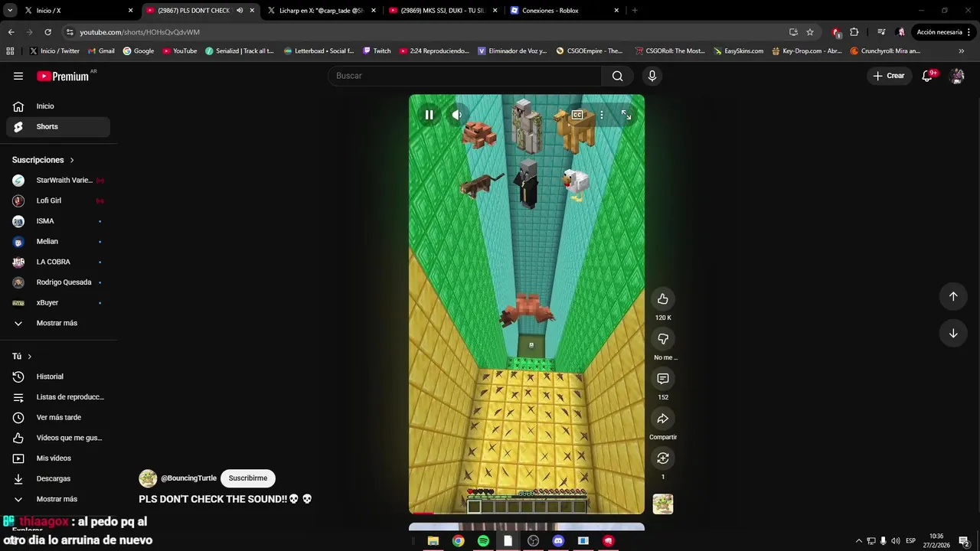980x551 pixels.
Task: Subscribe to BouncingTurtle with Suscribirme
Action: click(248, 478)
